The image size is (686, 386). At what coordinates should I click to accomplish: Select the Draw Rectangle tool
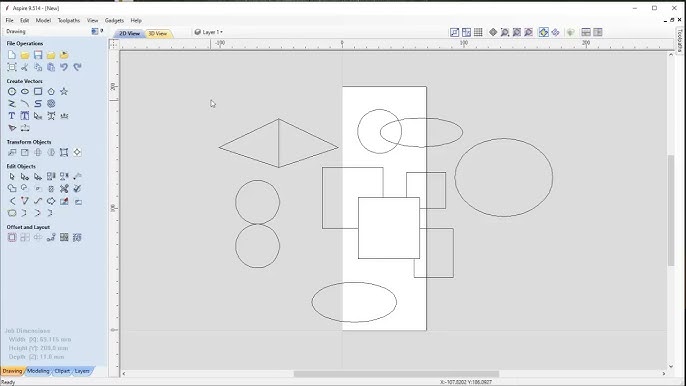38,91
